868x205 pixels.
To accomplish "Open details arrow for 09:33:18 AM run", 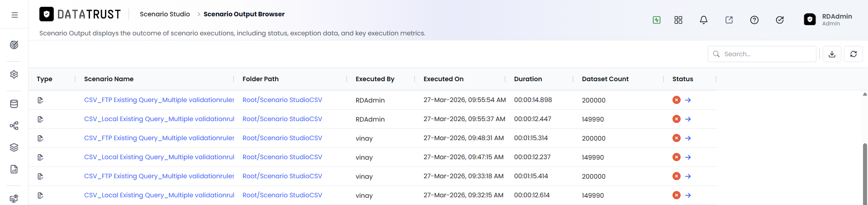I will tap(688, 176).
